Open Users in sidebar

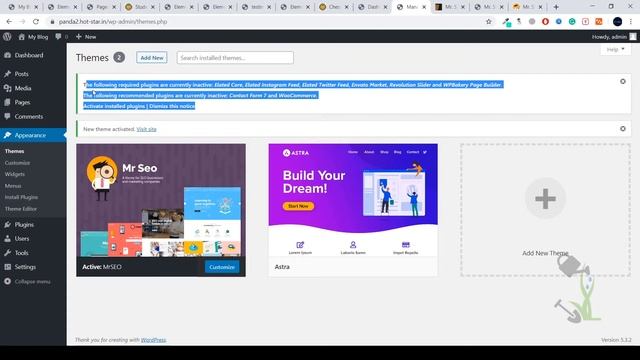point(22,239)
